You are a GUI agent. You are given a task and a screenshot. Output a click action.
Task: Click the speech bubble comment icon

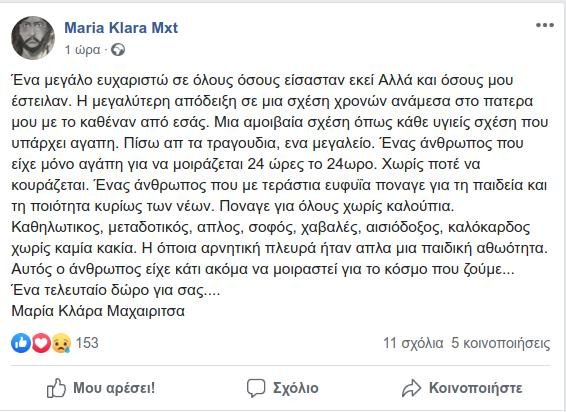pos(256,389)
